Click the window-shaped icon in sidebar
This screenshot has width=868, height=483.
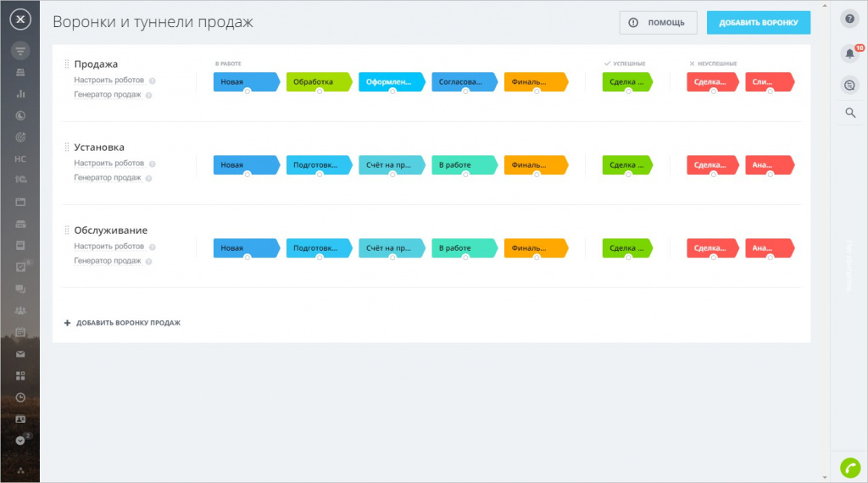(x=20, y=202)
